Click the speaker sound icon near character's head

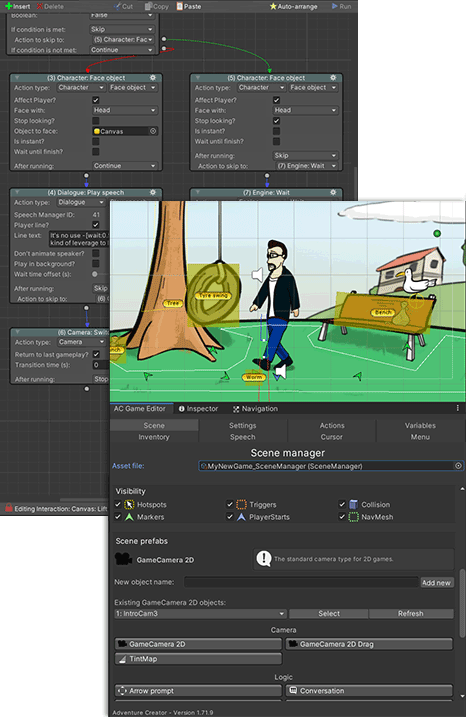coord(257,274)
